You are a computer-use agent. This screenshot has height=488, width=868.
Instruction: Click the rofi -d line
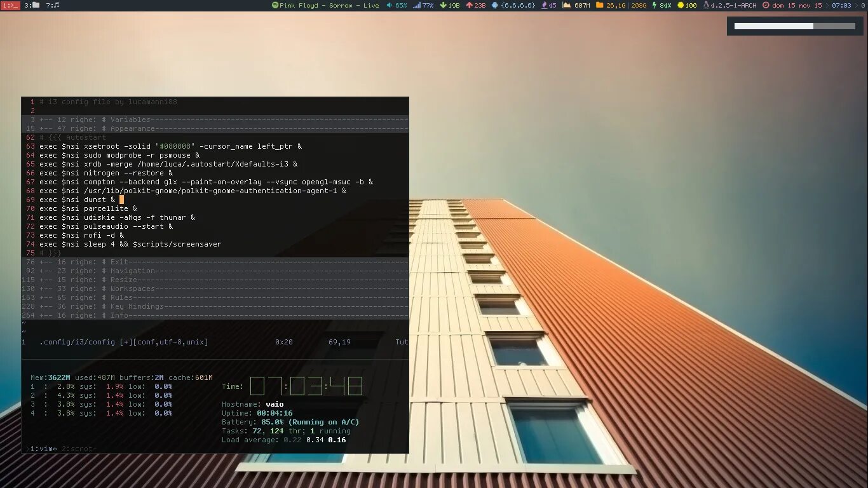point(81,235)
